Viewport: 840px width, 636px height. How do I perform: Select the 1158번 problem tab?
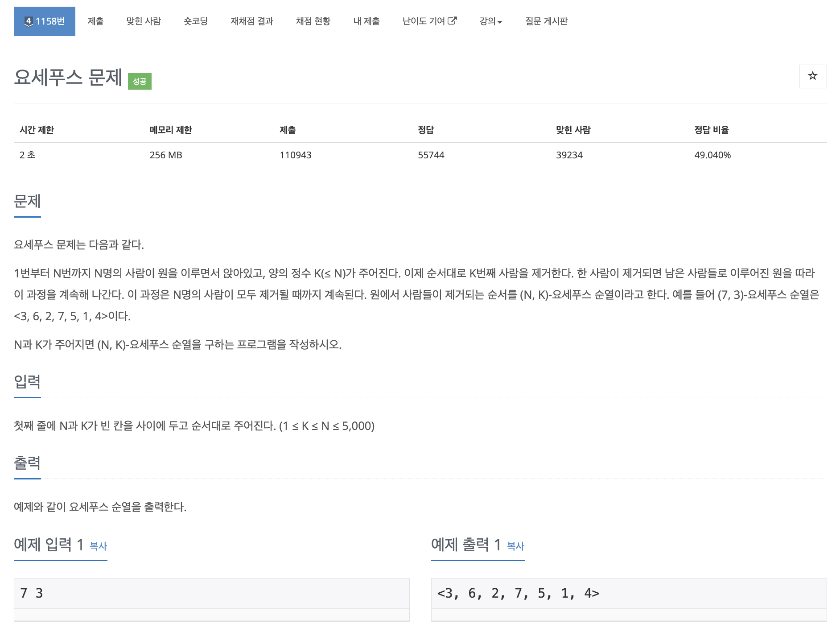(45, 21)
